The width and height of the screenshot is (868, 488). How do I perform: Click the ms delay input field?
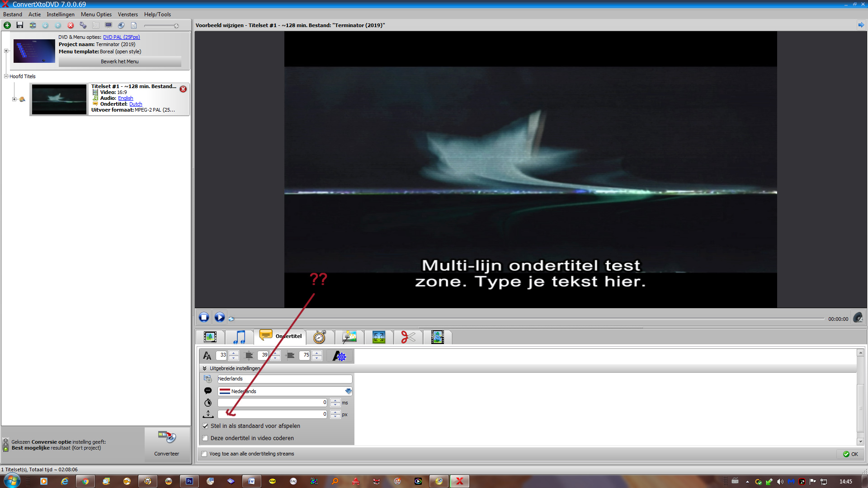(x=273, y=402)
